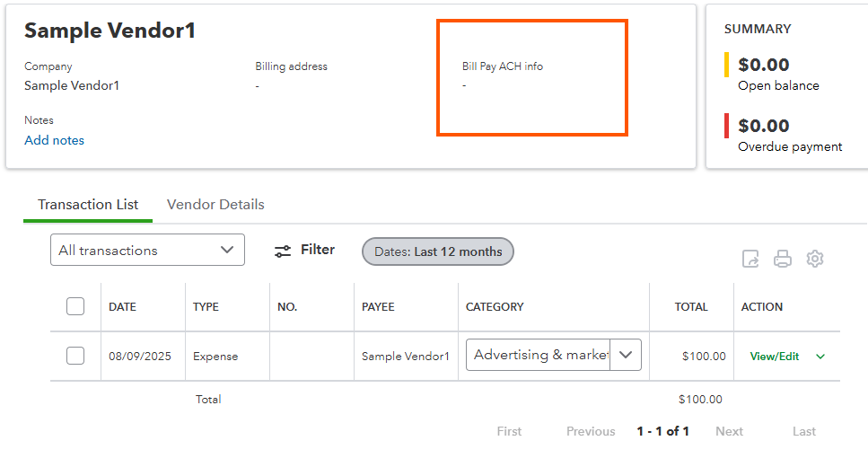Viewport: 868px width, 476px height.
Task: Expand the Advertising & marketing category dropdown
Action: [x=626, y=355]
